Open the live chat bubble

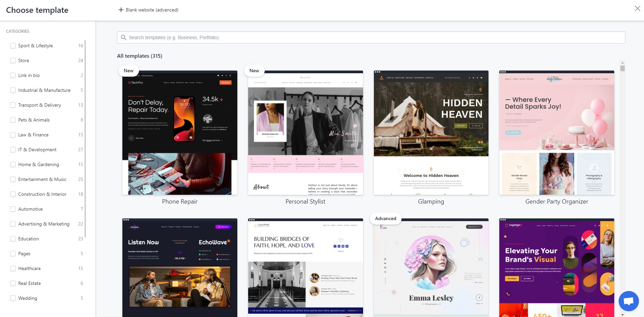(628, 301)
